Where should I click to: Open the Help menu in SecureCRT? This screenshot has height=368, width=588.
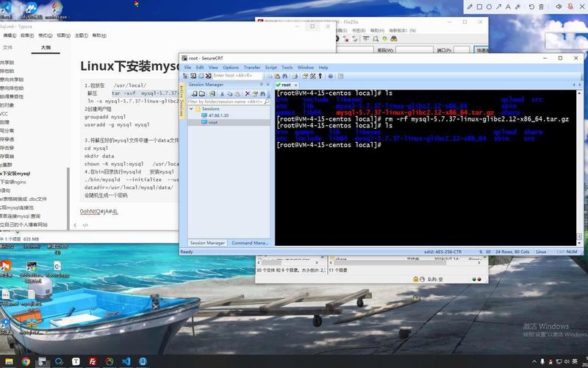pos(323,68)
